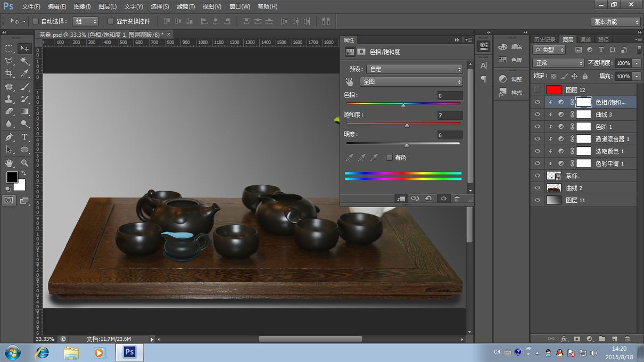Select the Crop tool
644x362 pixels.
[x=9, y=74]
